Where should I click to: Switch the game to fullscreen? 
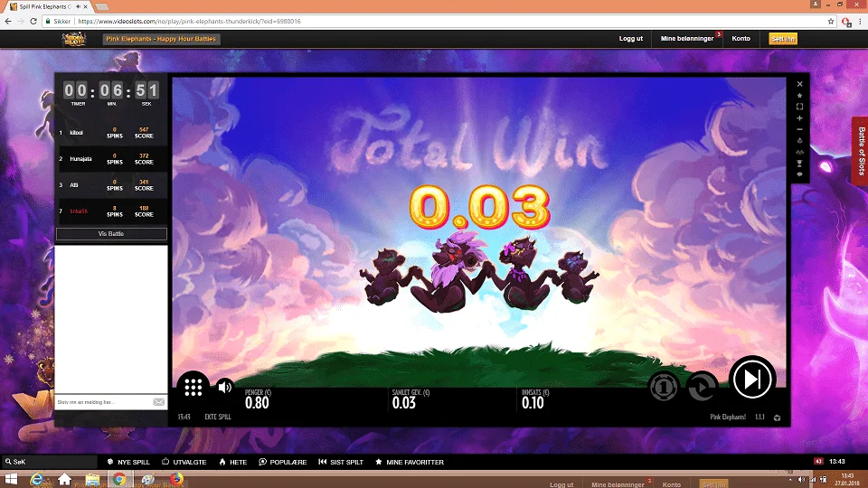point(799,107)
